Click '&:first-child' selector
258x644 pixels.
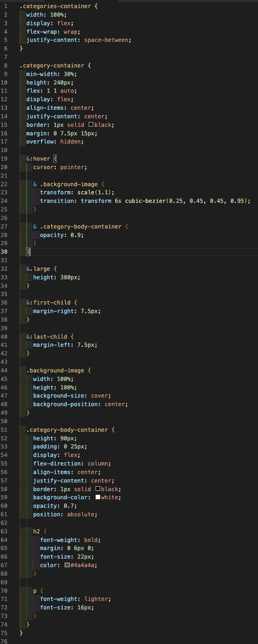pos(48,302)
